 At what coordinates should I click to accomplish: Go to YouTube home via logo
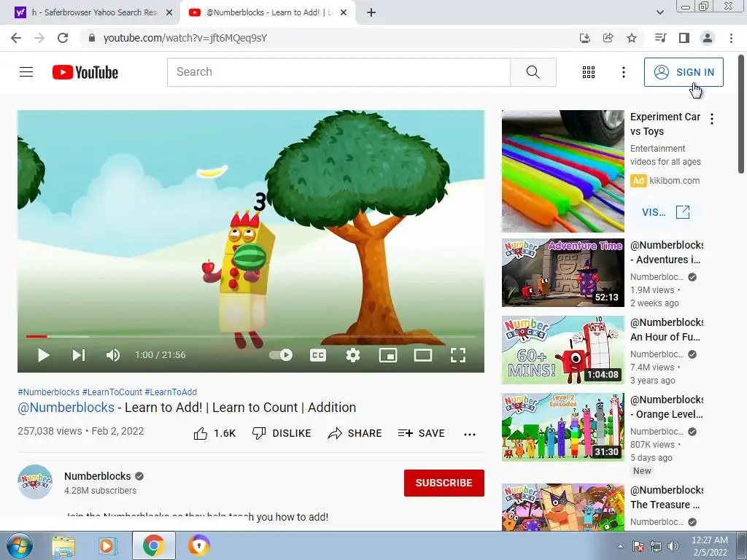click(x=85, y=72)
